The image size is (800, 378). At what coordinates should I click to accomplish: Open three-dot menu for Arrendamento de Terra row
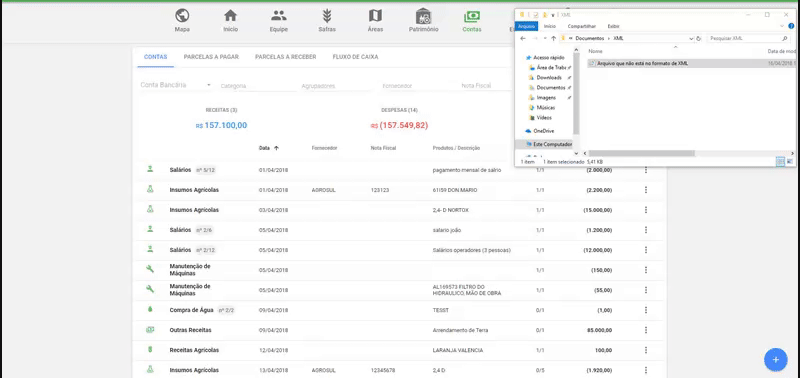coord(646,330)
